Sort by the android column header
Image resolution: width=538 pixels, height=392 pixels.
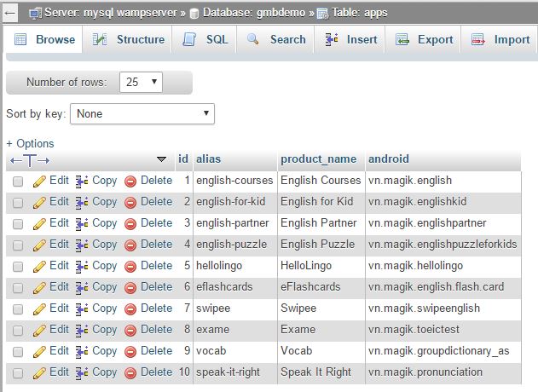[389, 159]
